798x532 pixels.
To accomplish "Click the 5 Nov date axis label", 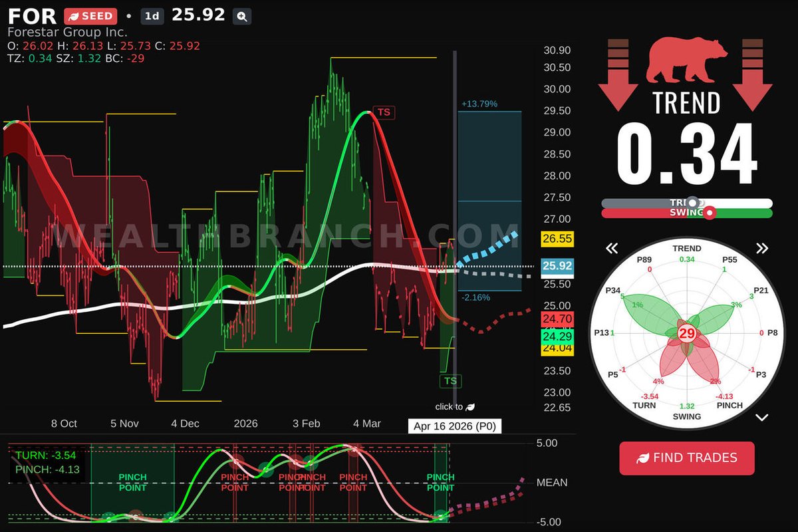I will (125, 424).
